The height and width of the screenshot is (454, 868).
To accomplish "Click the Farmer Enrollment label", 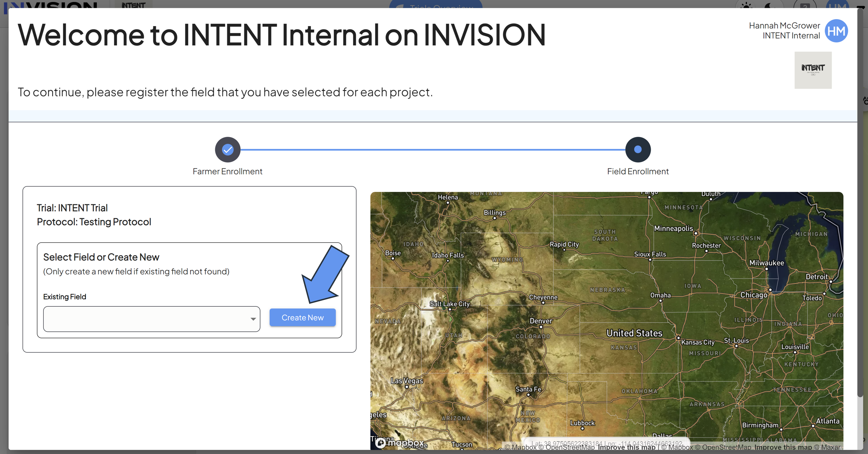I will point(227,171).
